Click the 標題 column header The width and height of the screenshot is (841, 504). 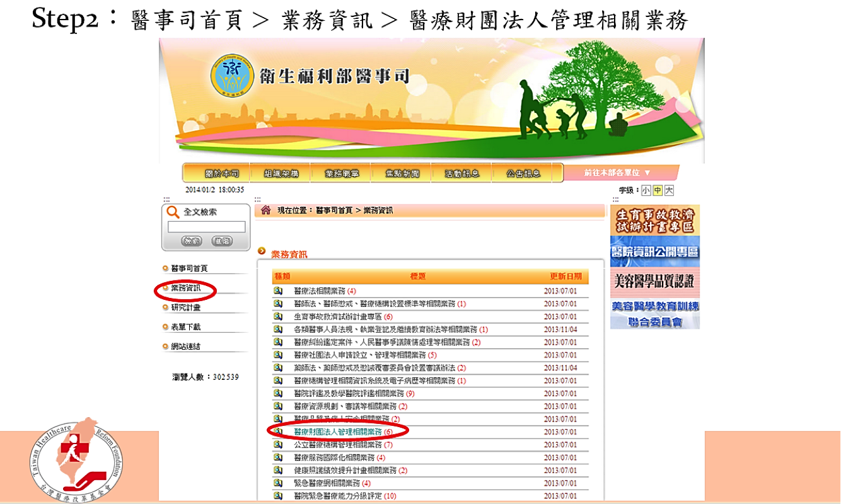click(x=418, y=277)
